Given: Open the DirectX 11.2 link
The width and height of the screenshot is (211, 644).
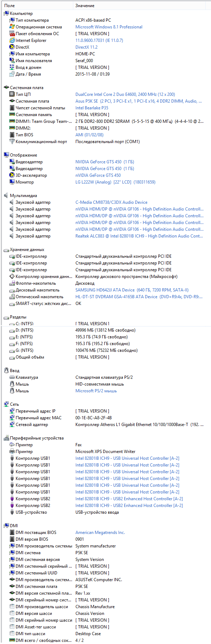Looking at the screenshot, I should tap(86, 47).
